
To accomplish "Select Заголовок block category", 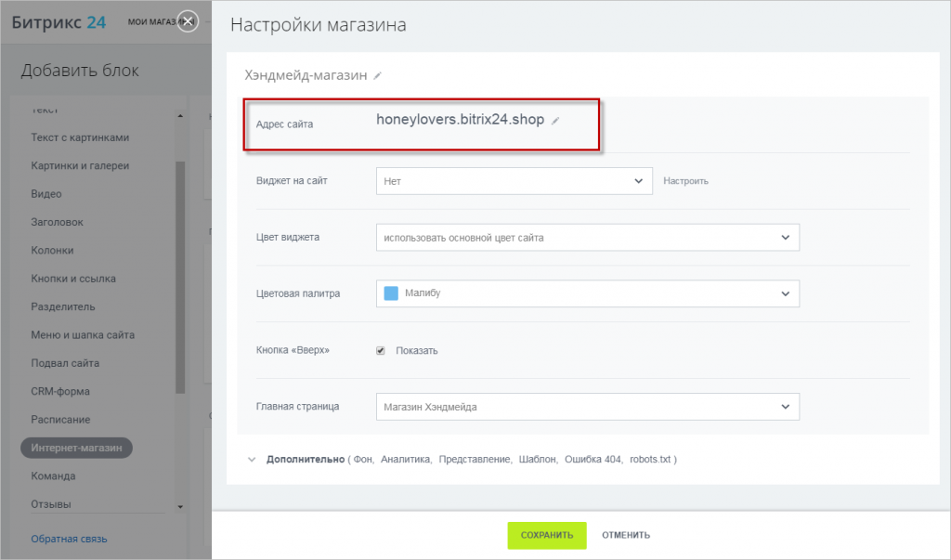I will click(57, 222).
